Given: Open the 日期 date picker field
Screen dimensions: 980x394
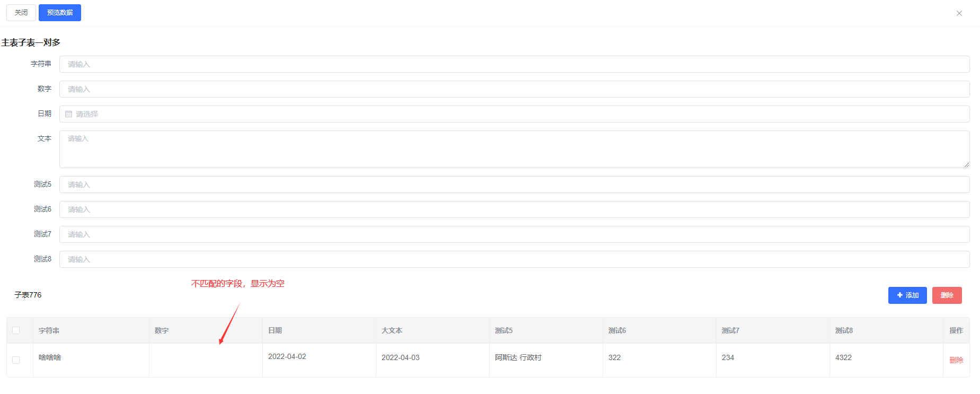Looking at the screenshot, I should click(x=514, y=114).
